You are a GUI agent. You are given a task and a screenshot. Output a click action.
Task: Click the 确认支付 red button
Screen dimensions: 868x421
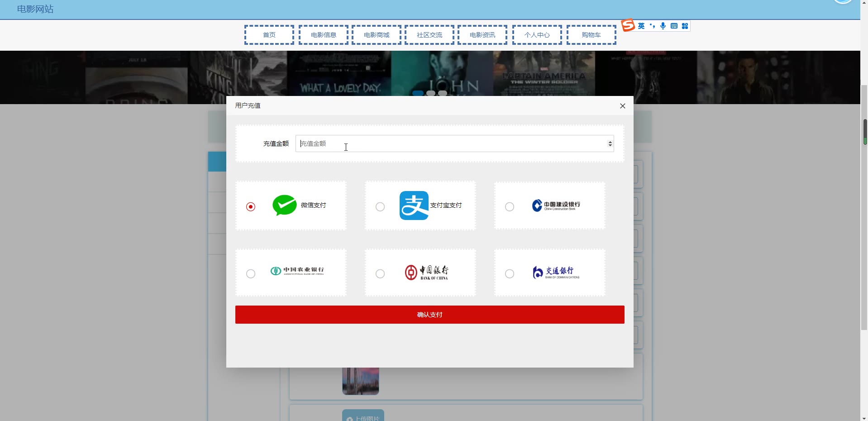[429, 315]
